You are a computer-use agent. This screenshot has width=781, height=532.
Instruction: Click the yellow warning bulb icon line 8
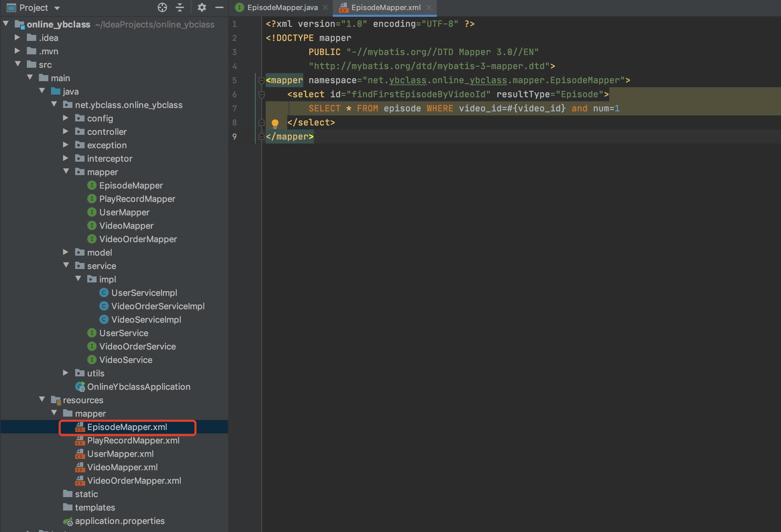coord(275,122)
